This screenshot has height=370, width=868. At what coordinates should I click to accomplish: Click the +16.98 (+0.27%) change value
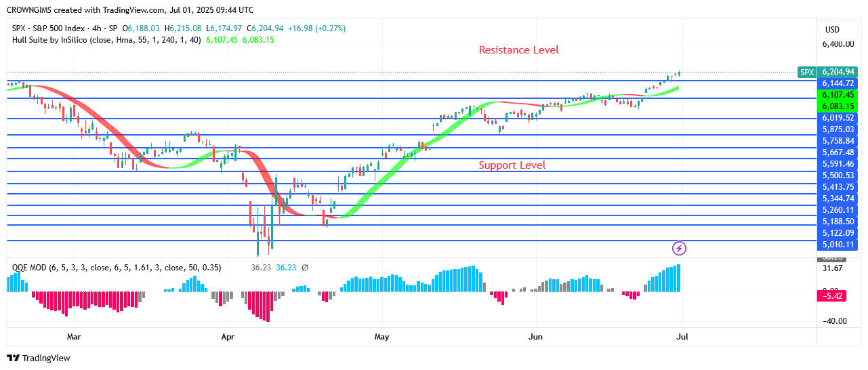316,28
